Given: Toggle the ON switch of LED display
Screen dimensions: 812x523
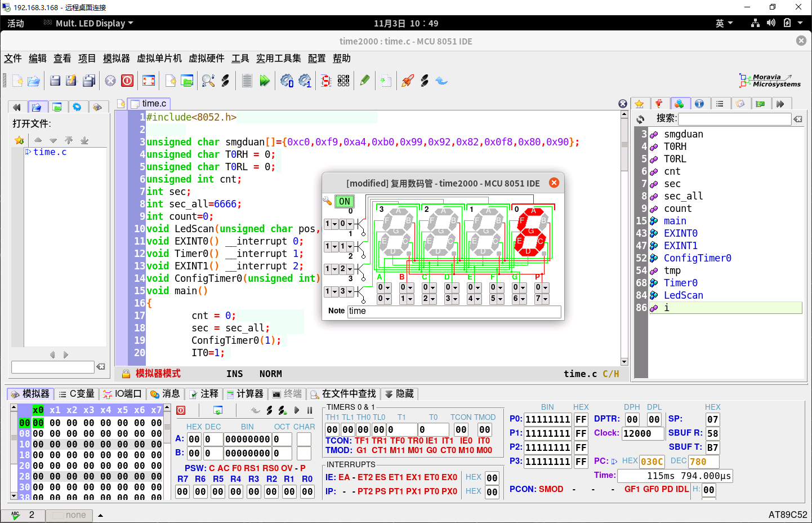Looking at the screenshot, I should (345, 201).
